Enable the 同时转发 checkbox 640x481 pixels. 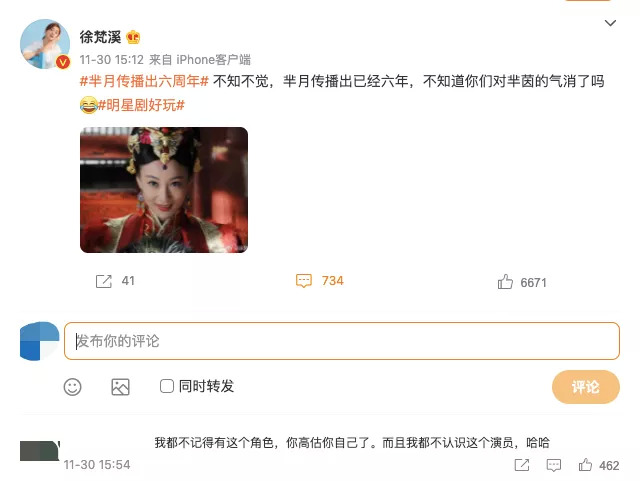click(167, 386)
